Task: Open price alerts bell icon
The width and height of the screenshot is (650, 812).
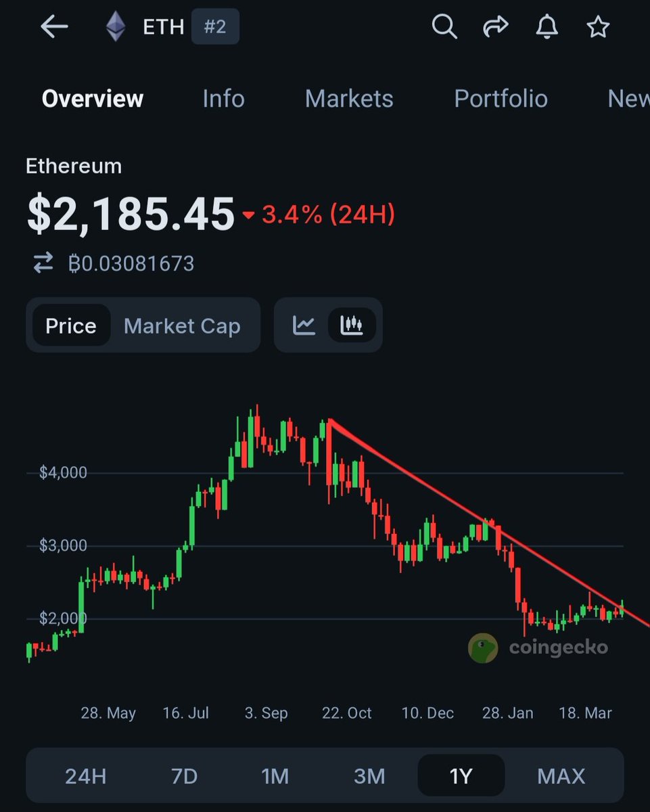Action: coord(547,27)
